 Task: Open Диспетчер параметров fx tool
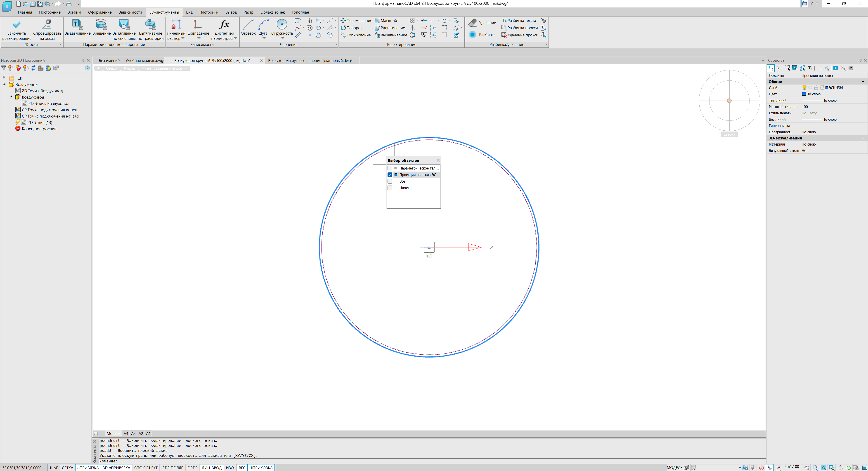coord(224,25)
